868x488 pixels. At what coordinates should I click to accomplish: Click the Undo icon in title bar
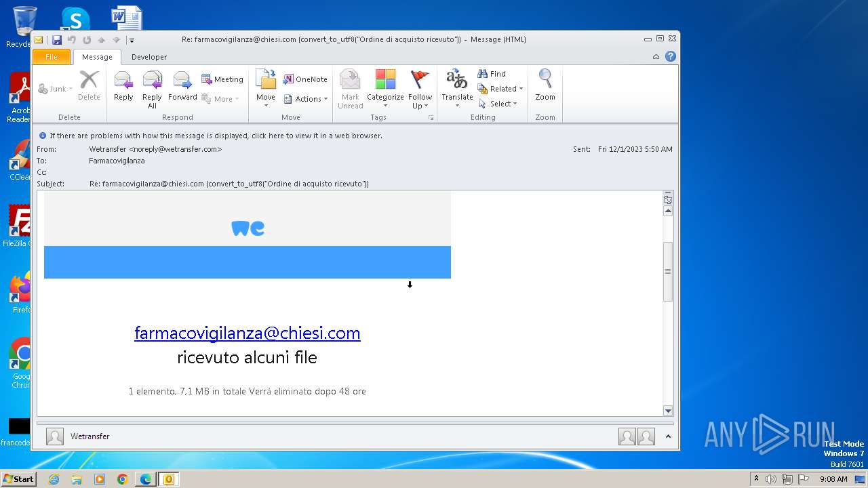click(x=72, y=40)
